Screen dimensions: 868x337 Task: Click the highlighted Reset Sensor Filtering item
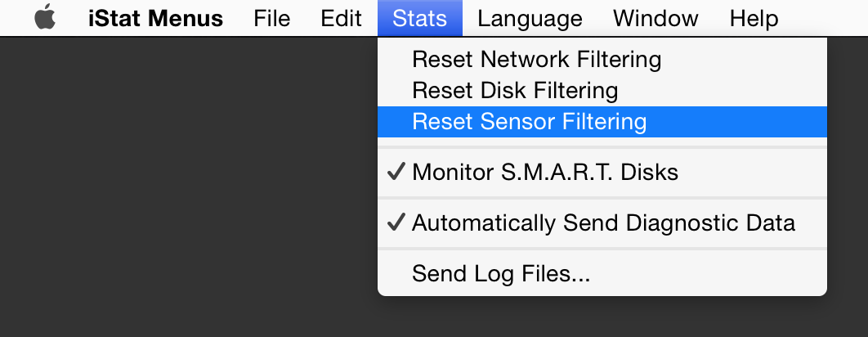tap(529, 122)
